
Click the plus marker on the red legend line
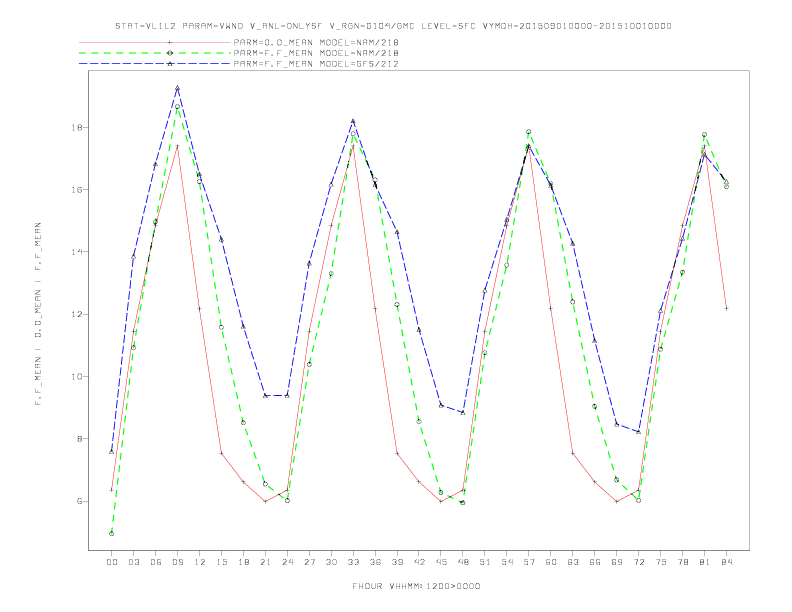tap(170, 43)
